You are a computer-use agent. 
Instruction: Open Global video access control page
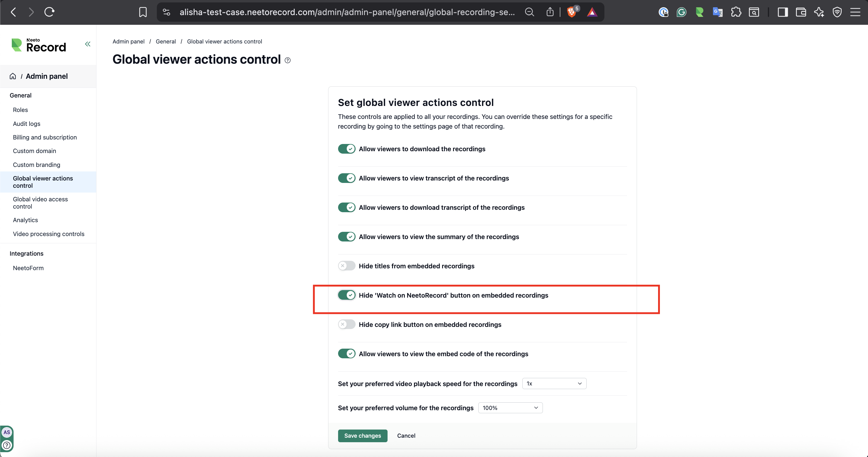(40, 203)
